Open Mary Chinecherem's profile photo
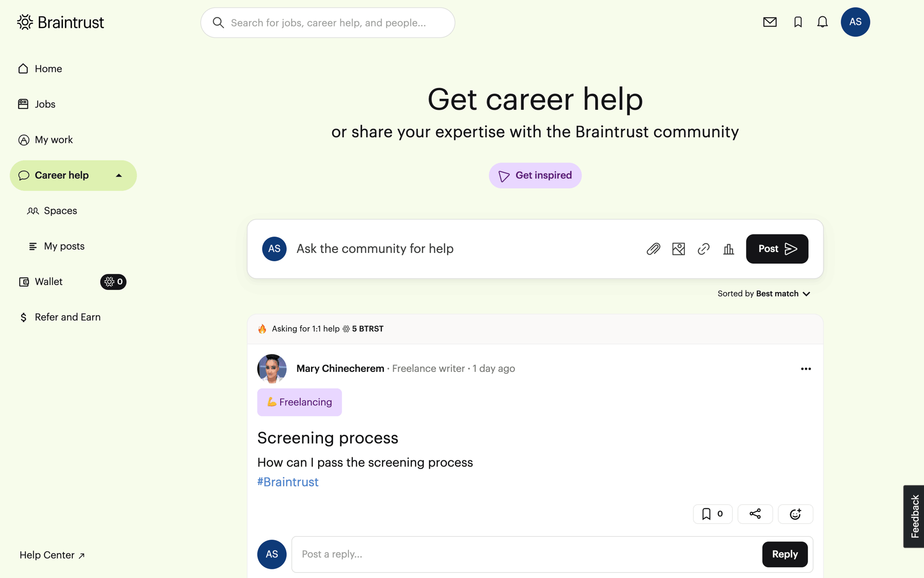This screenshot has height=578, width=924. pos(272,369)
